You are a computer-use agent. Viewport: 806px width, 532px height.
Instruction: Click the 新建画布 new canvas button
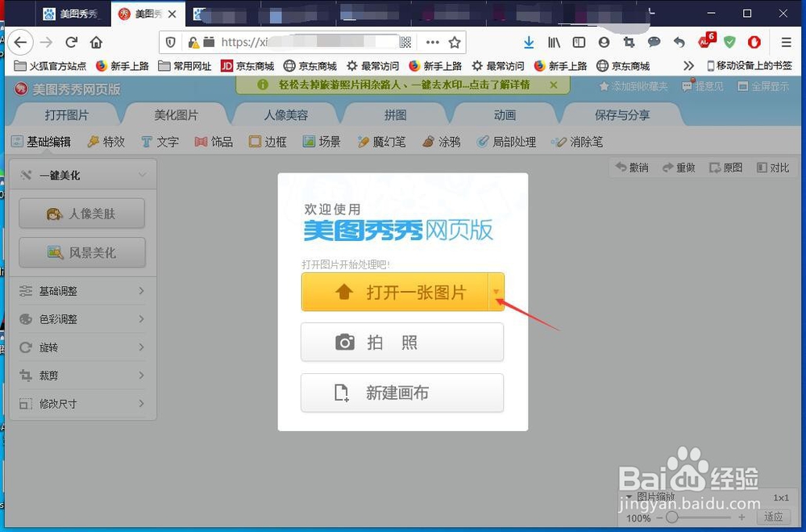pyautogui.click(x=402, y=393)
